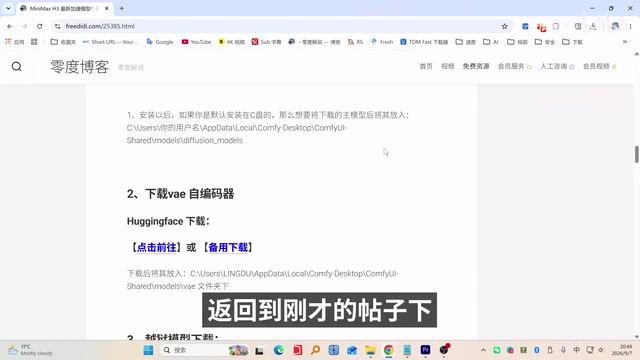Open the Google bookmark

click(x=160, y=42)
